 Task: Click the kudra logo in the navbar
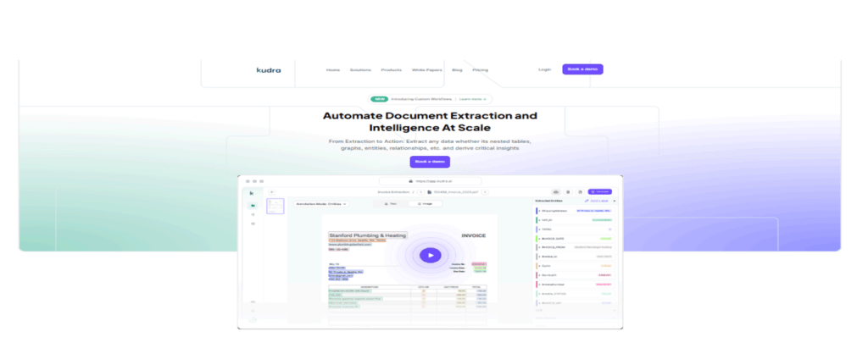[x=268, y=69]
